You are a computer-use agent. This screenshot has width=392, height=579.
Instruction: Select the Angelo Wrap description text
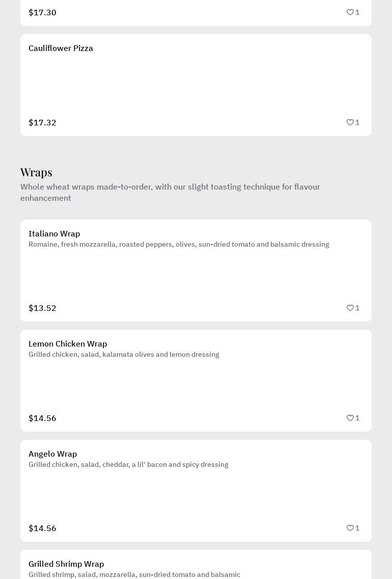[x=128, y=465]
